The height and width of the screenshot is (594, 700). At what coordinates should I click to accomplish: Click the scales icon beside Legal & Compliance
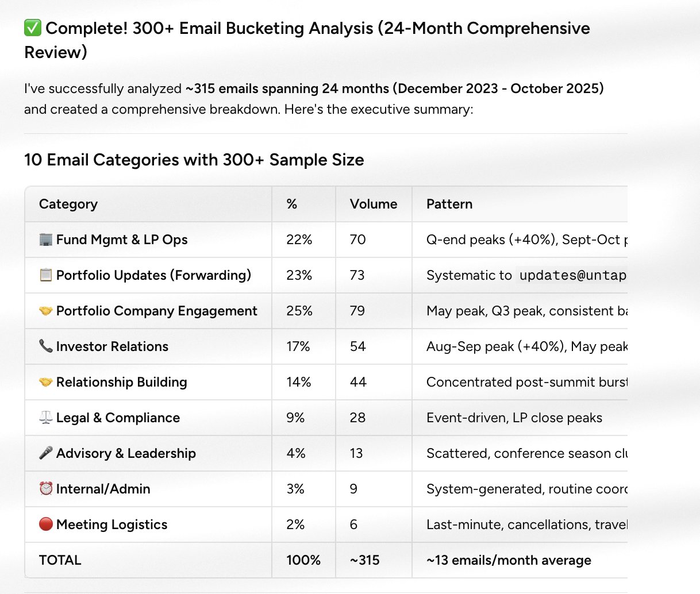[45, 418]
